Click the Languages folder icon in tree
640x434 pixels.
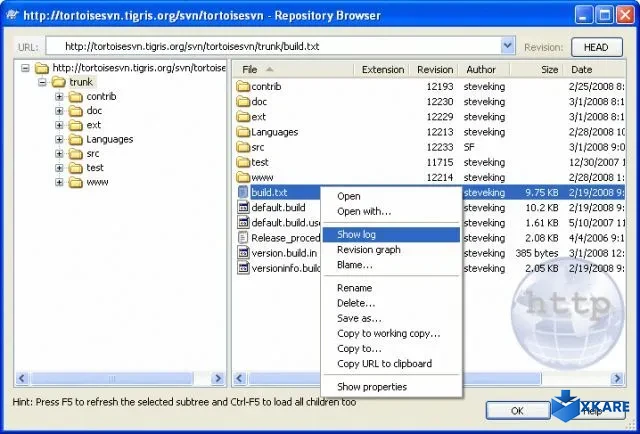pos(76,139)
